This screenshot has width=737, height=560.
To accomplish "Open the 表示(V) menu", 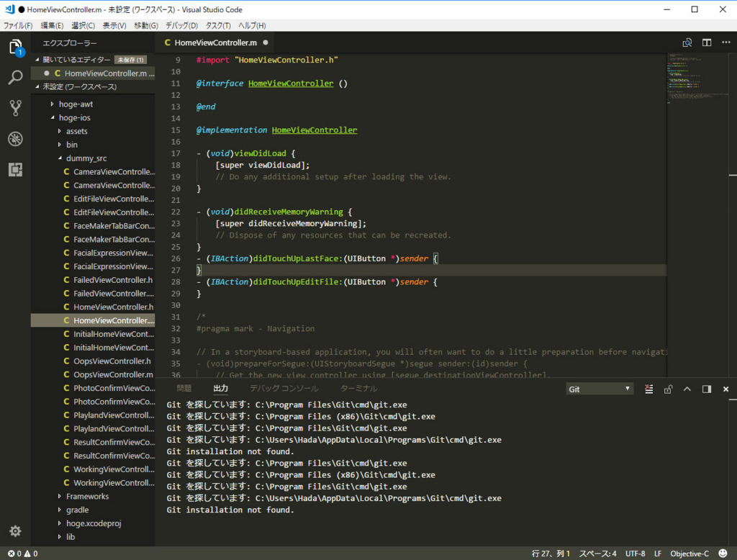I will click(x=114, y=25).
